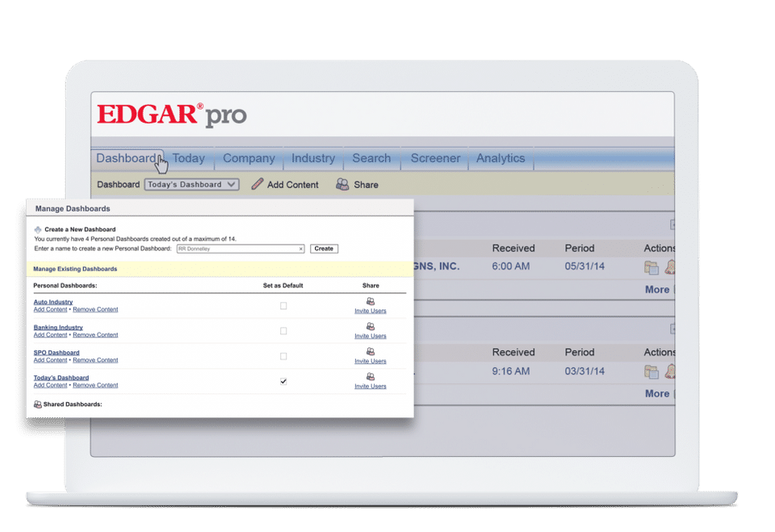The width and height of the screenshot is (775, 532).
Task: Click folder action icon for 05/31/14 filing
Action: click(x=651, y=267)
